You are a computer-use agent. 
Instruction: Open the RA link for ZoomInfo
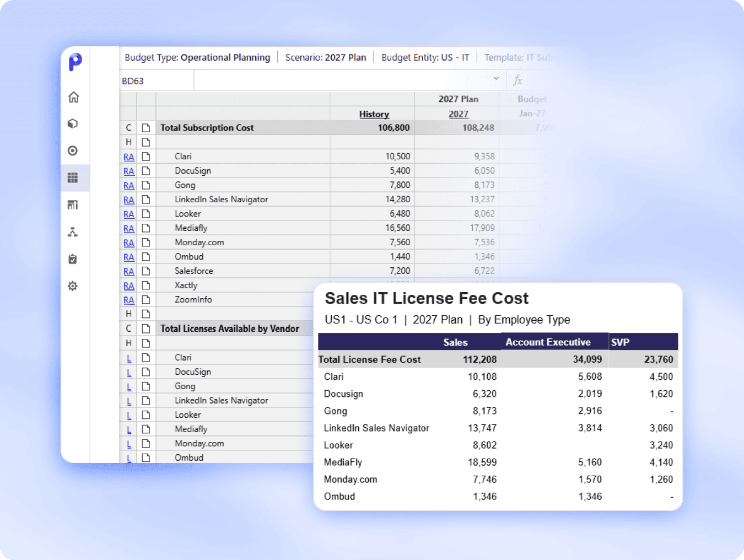click(129, 300)
